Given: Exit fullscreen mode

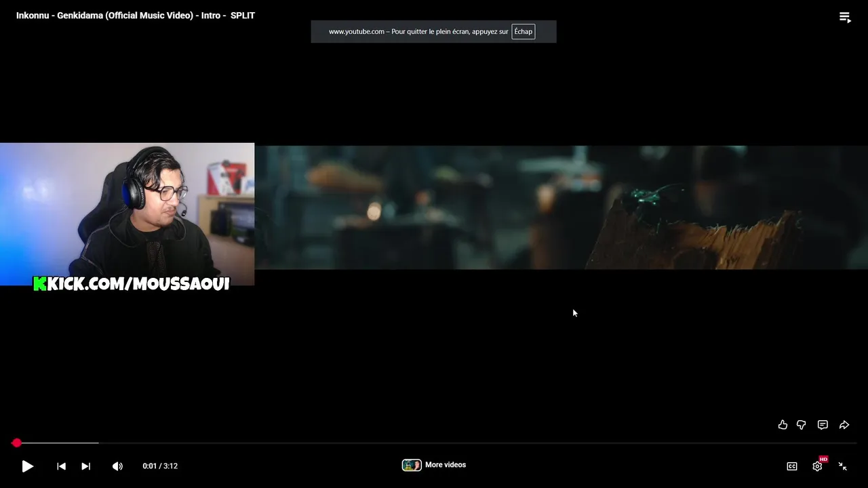Looking at the screenshot, I should (x=843, y=466).
